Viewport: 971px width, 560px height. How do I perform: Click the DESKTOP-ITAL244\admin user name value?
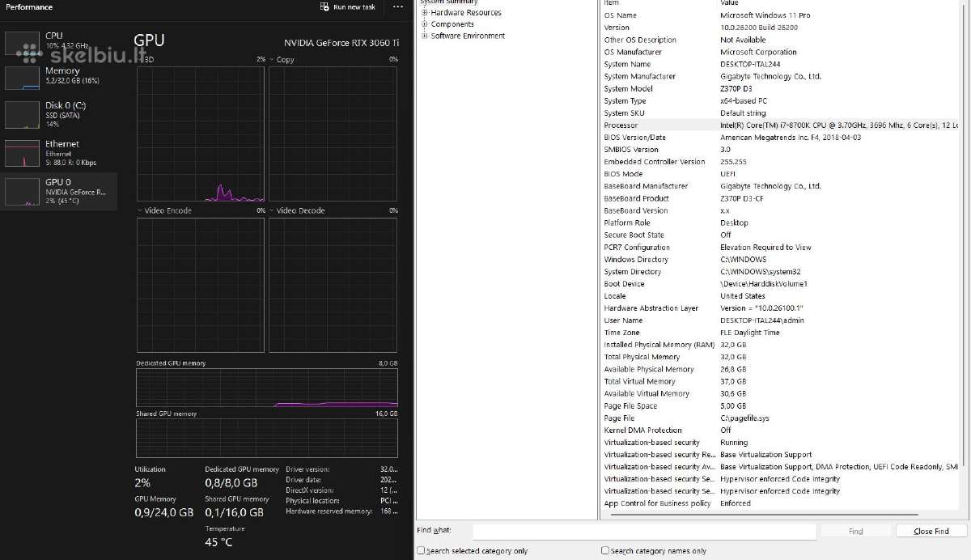762,320
